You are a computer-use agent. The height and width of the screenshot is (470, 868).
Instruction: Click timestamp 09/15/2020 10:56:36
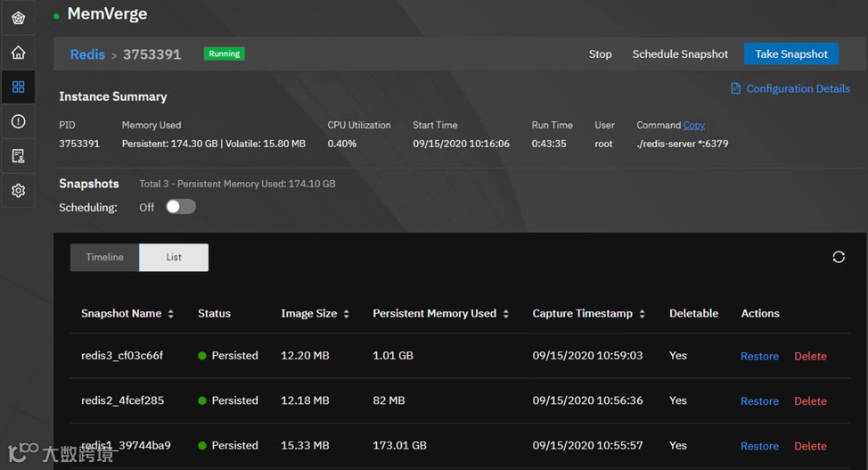pyautogui.click(x=587, y=400)
